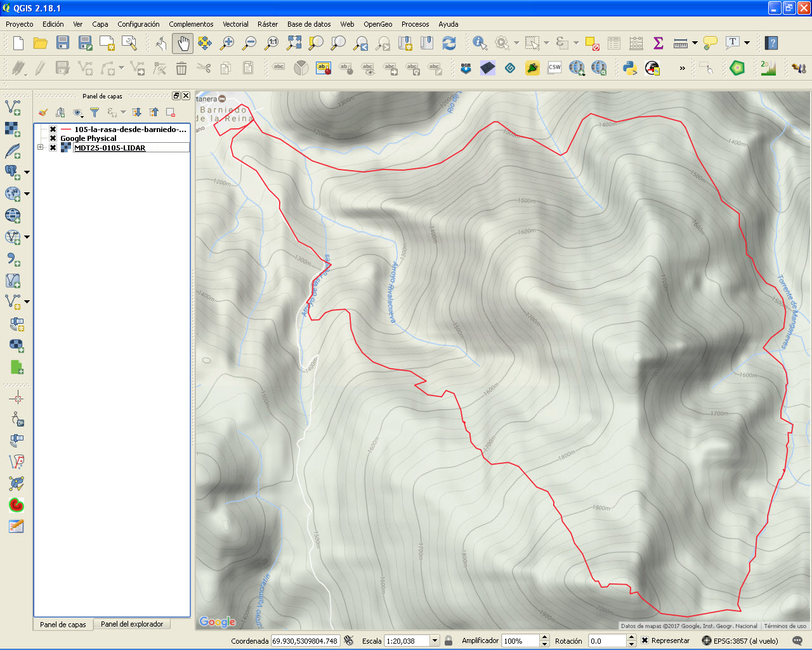Open the Escala scale dropdown

tap(435, 641)
